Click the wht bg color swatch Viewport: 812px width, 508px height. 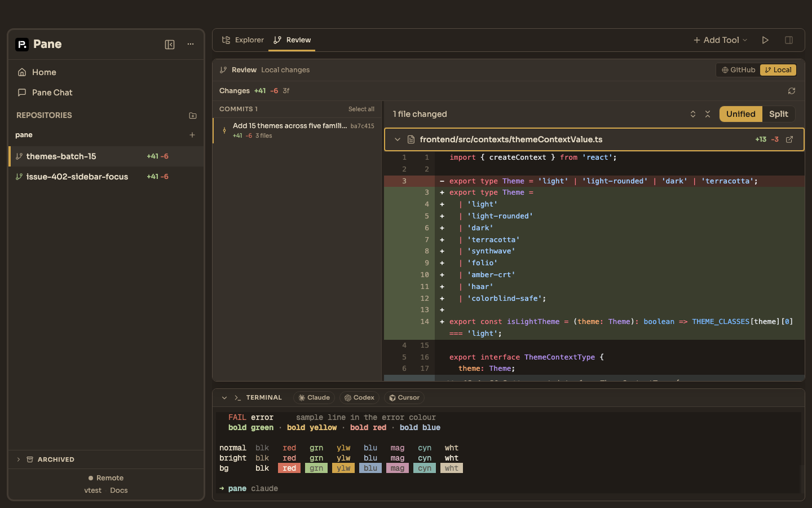point(452,468)
